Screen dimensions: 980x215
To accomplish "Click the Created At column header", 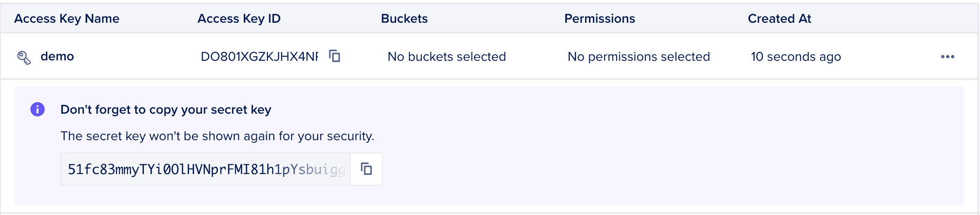I will 779,19.
